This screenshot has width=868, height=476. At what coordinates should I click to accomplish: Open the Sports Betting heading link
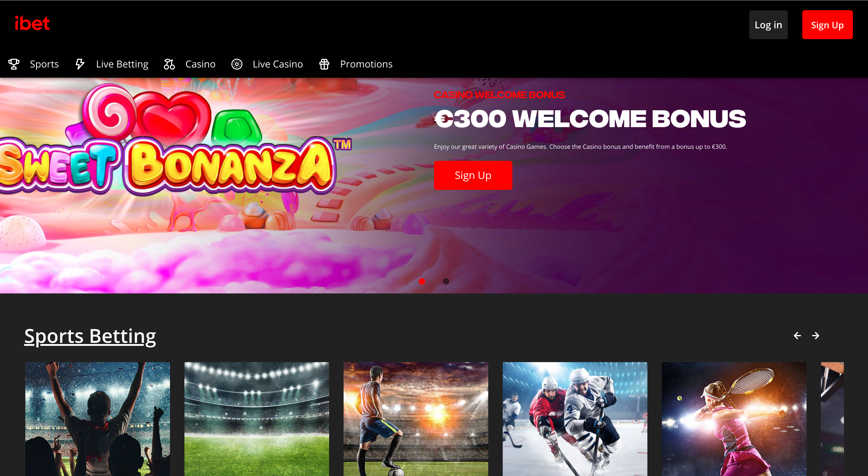[x=90, y=336]
